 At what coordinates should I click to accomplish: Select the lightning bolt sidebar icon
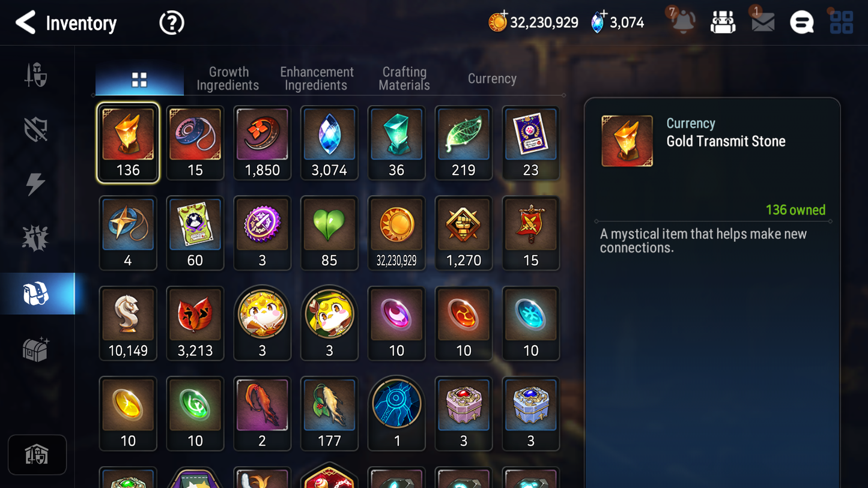tap(36, 184)
